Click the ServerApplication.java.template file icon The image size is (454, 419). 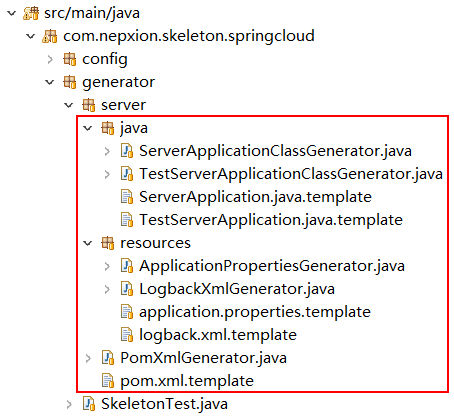(x=127, y=197)
